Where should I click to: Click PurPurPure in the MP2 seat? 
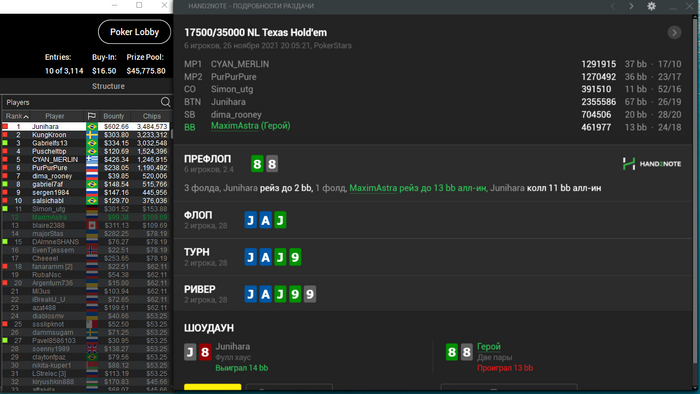(x=233, y=77)
